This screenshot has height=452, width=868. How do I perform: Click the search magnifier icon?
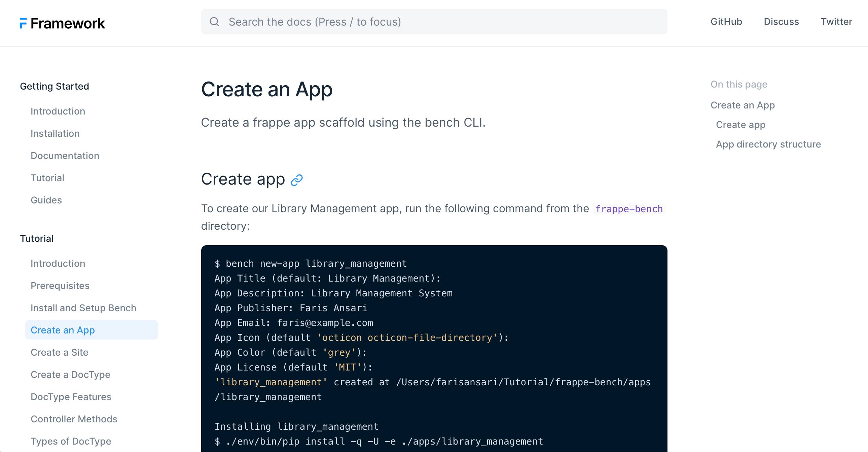214,22
